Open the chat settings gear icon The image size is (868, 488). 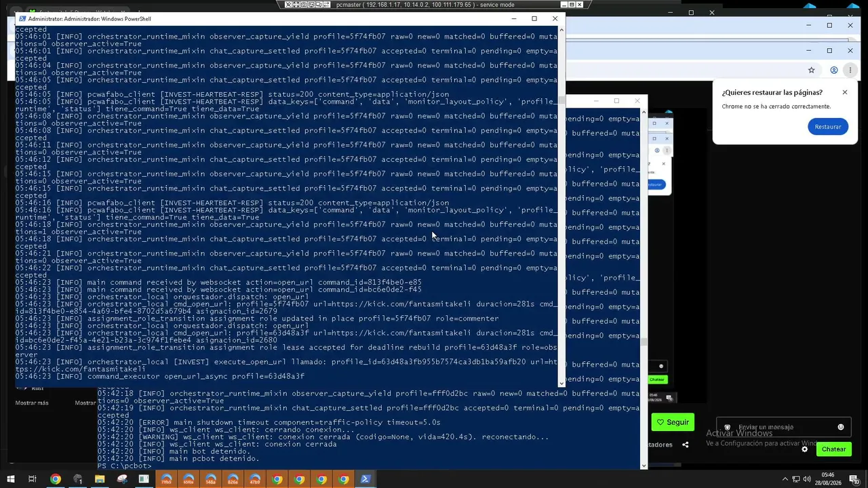(x=805, y=449)
